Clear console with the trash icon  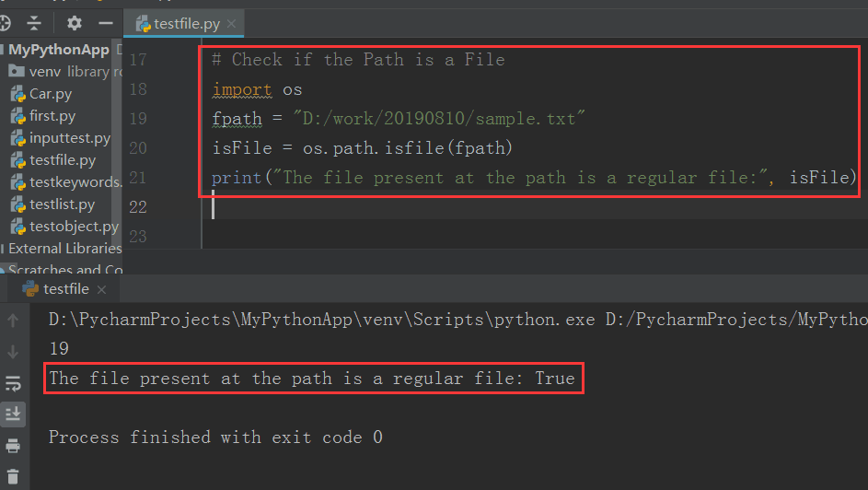tap(13, 477)
